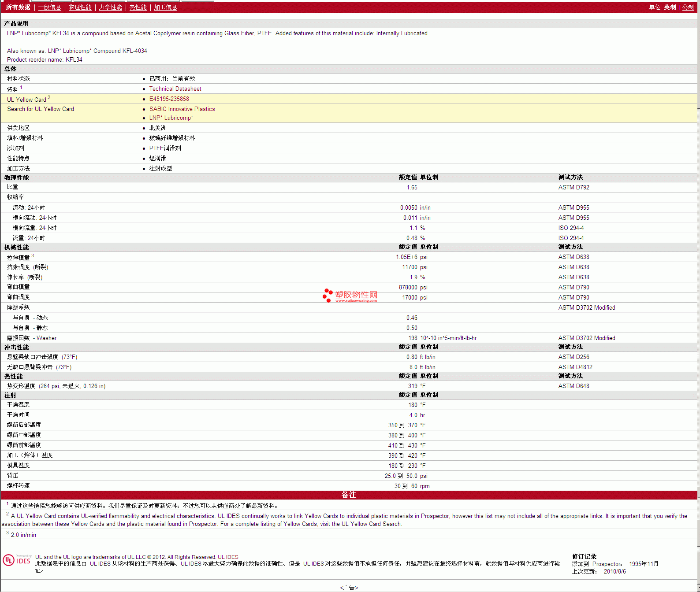Click the www.sujiaowuxing.com watermark URL

(356, 301)
